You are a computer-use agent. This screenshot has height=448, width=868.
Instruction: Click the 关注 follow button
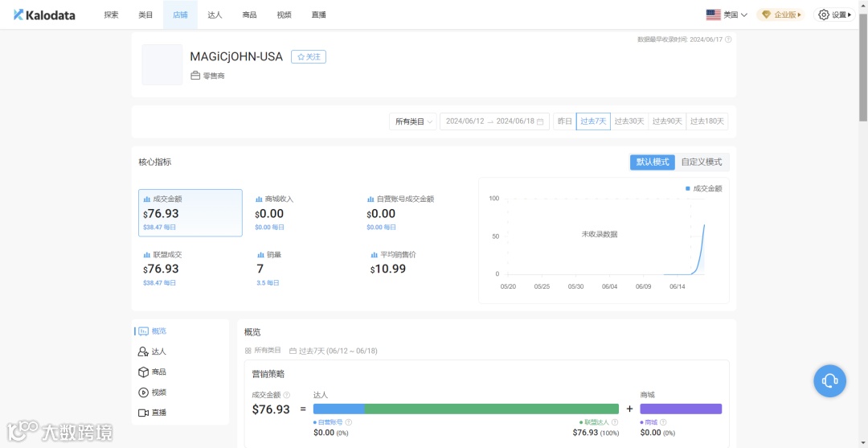click(309, 56)
